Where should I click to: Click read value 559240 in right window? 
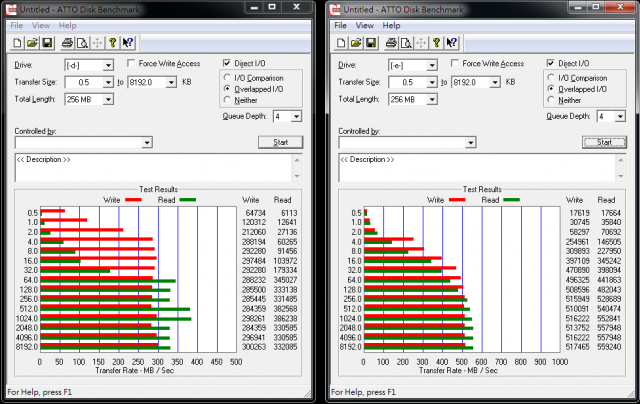(609, 347)
